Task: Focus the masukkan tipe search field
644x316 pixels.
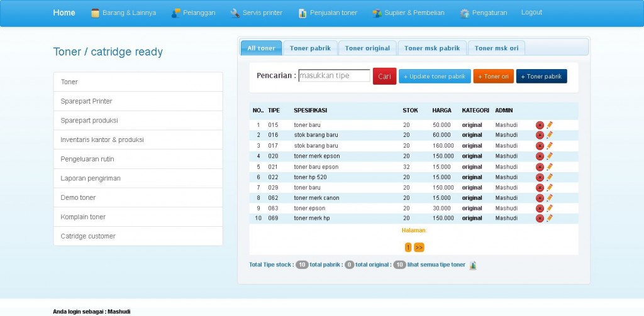Action: pyautogui.click(x=334, y=76)
